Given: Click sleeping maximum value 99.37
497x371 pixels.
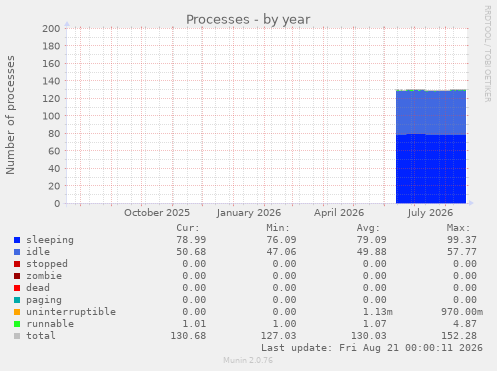Looking at the screenshot, I should 462,240.
